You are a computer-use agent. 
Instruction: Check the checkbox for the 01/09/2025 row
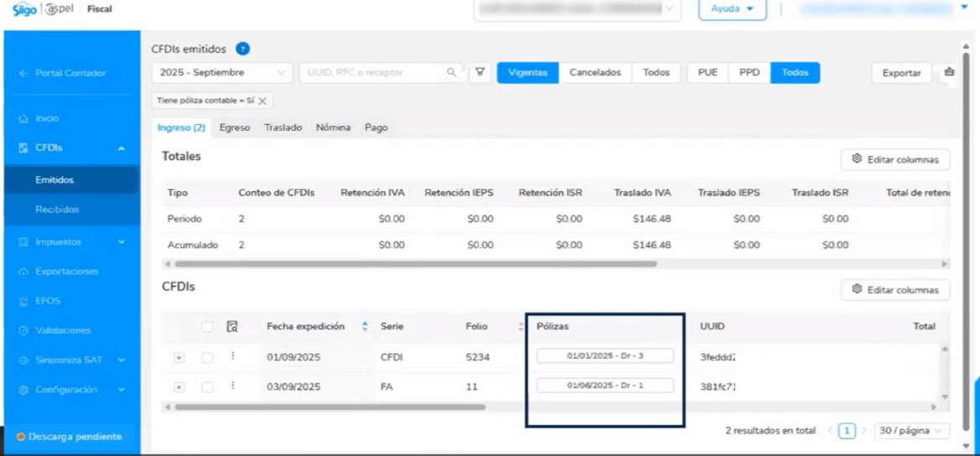pyautogui.click(x=208, y=357)
